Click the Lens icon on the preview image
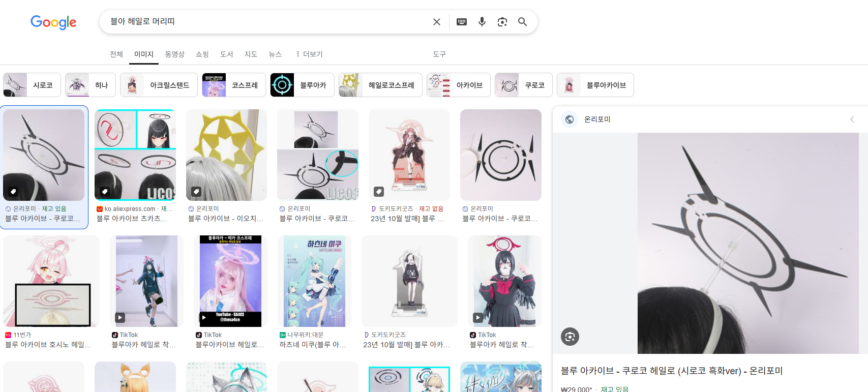 tap(570, 337)
